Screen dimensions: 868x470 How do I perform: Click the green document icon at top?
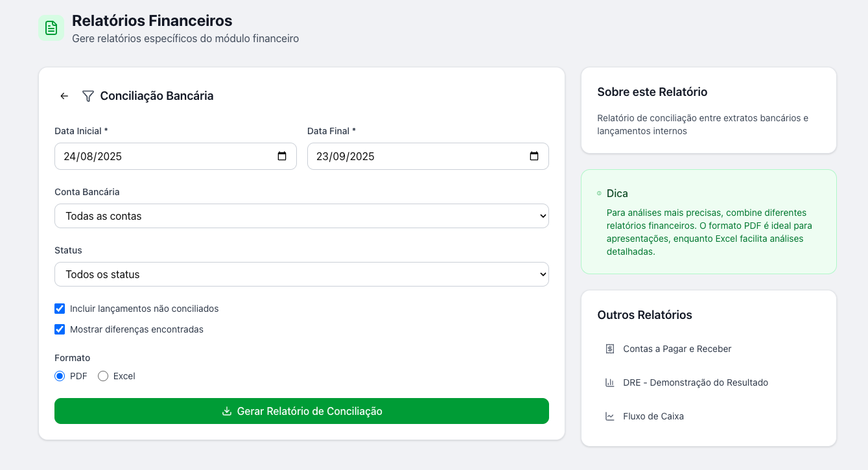click(51, 28)
